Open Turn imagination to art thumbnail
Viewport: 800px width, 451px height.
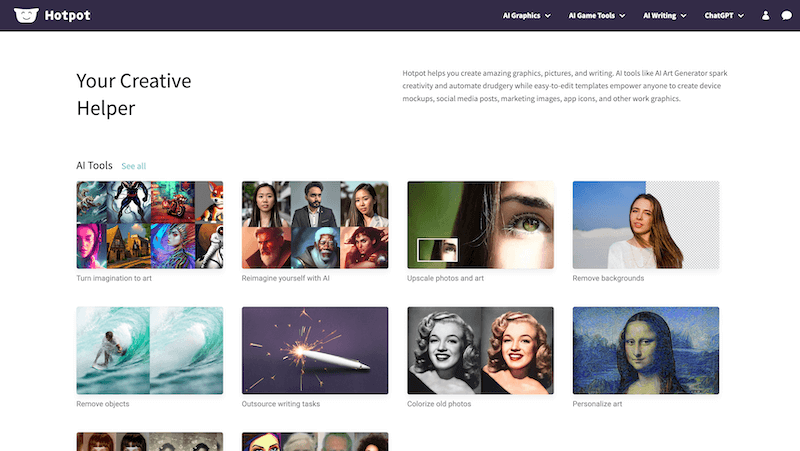(x=149, y=225)
